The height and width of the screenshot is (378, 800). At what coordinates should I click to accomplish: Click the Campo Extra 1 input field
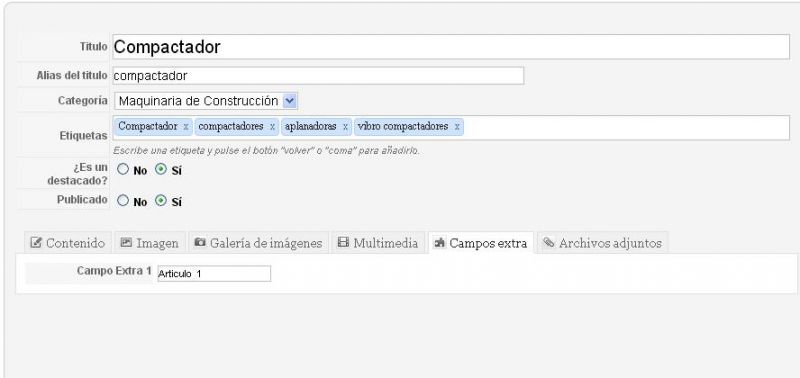tap(214, 273)
